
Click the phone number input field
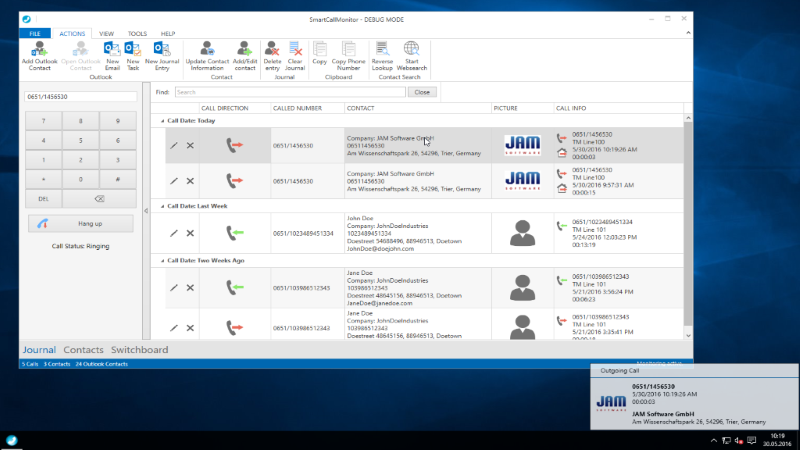(81, 96)
